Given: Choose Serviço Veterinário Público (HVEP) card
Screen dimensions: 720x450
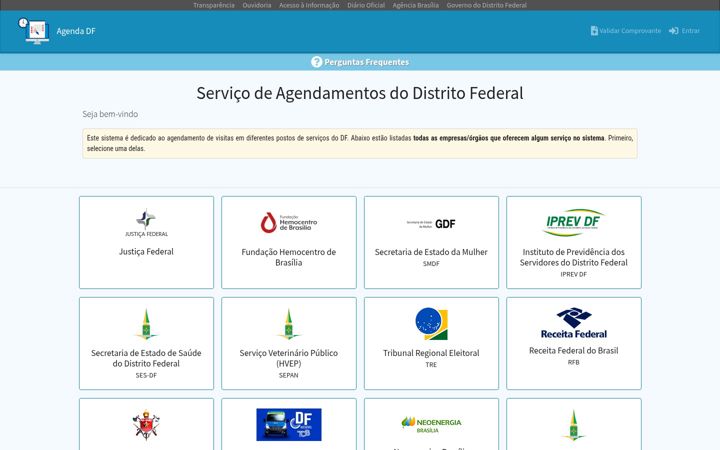Looking at the screenshot, I should point(289,343).
